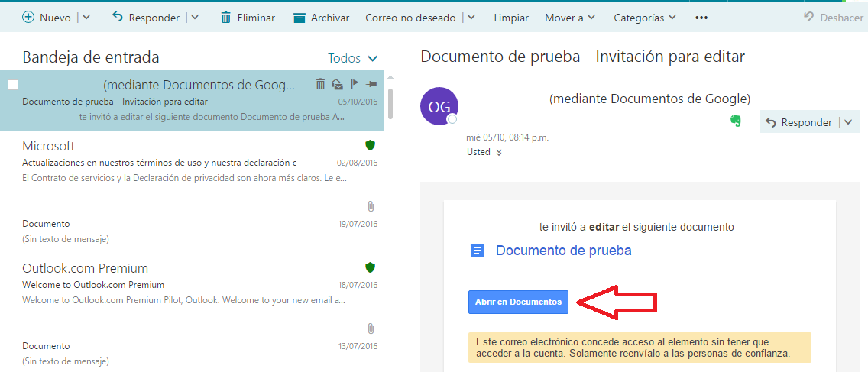Click the green shield on Outlook.com Premium email
This screenshot has height=372, width=868.
[x=371, y=268]
